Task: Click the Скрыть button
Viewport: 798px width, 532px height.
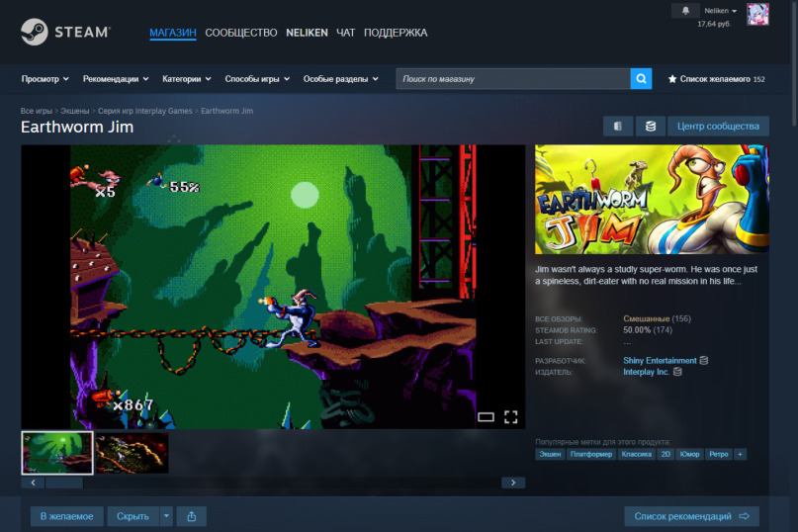Action: point(133,516)
